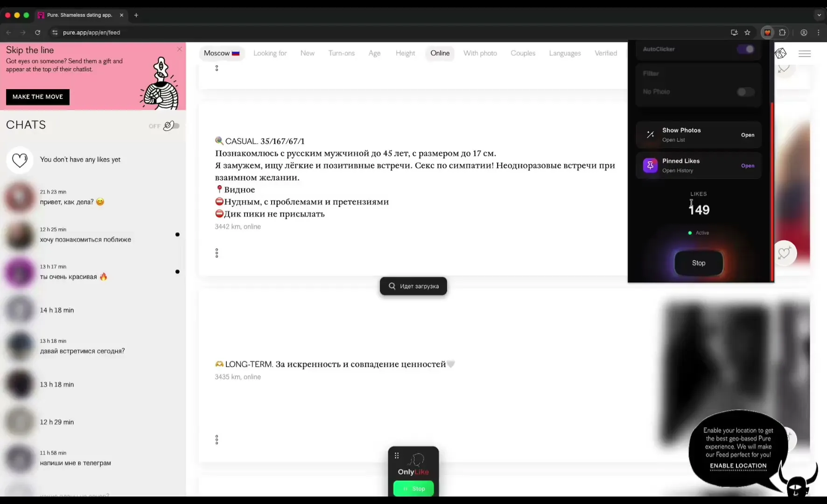Open the Chrome extensions puzzle icon
Image resolution: width=827 pixels, height=504 pixels.
[x=783, y=33]
